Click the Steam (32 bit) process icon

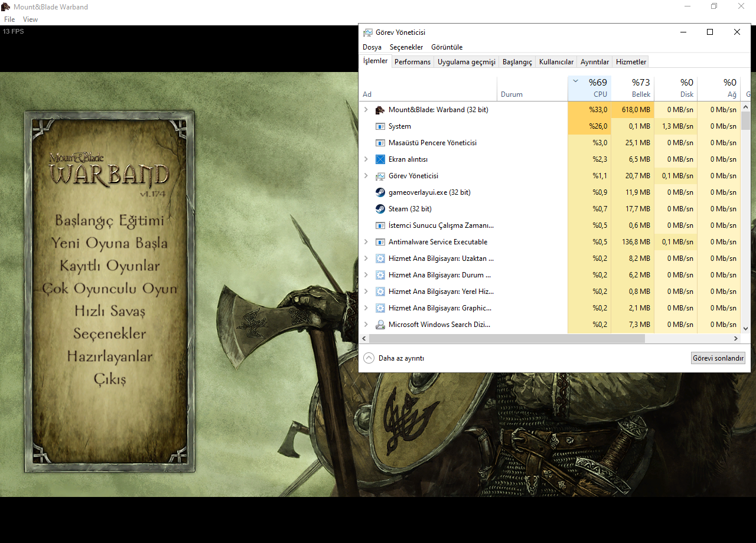coord(380,209)
